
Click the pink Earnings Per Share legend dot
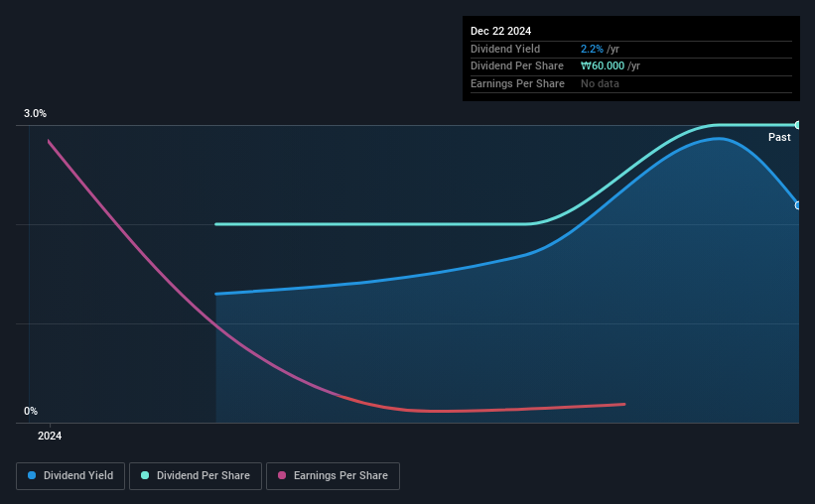[282, 475]
